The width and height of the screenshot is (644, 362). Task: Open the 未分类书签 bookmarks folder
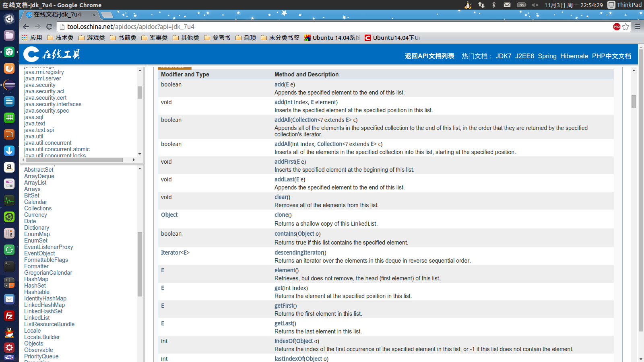(280, 38)
